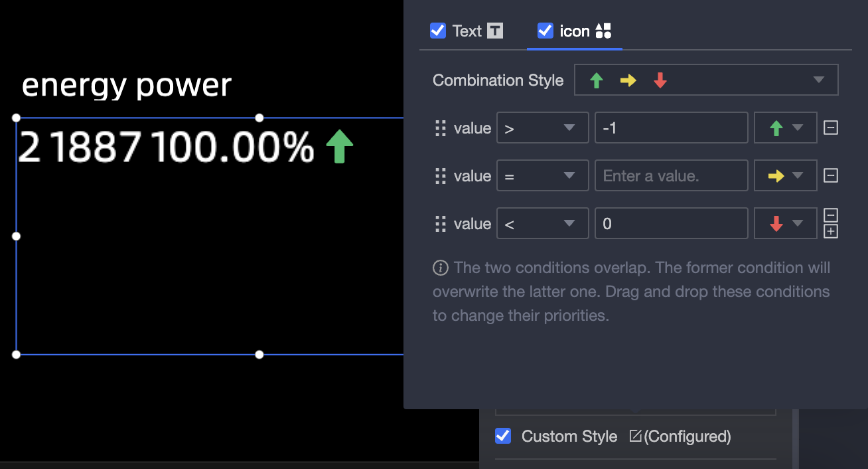Open the red down arrow icon selector
This screenshot has width=868, height=469.
click(x=785, y=224)
